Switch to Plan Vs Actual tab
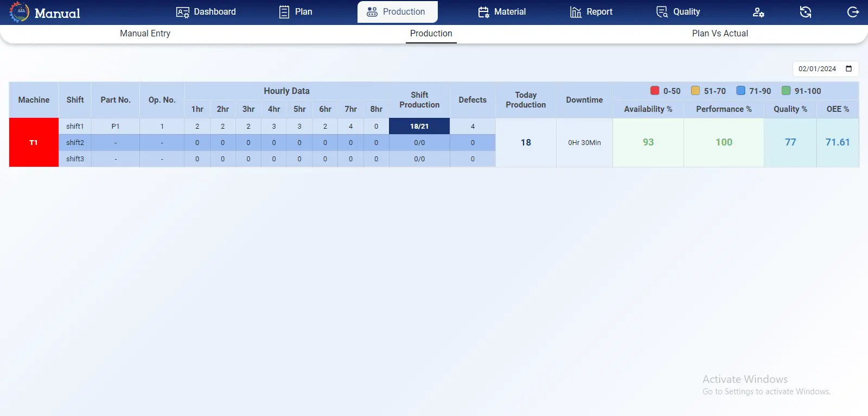The image size is (868, 416). coord(720,33)
